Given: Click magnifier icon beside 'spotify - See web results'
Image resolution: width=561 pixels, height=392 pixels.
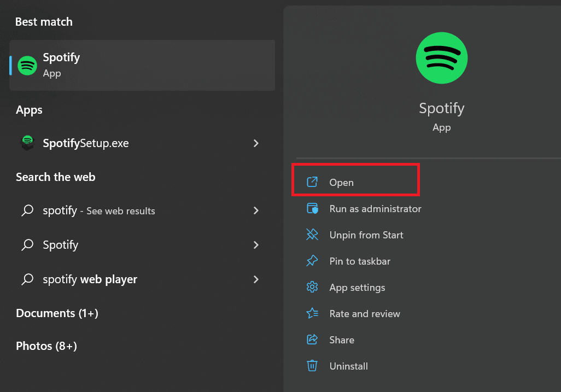Looking at the screenshot, I should 27,210.
